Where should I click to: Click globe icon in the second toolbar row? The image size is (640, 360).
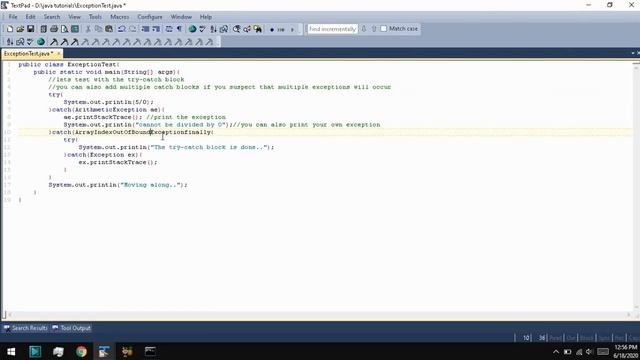pyautogui.click(x=41, y=42)
